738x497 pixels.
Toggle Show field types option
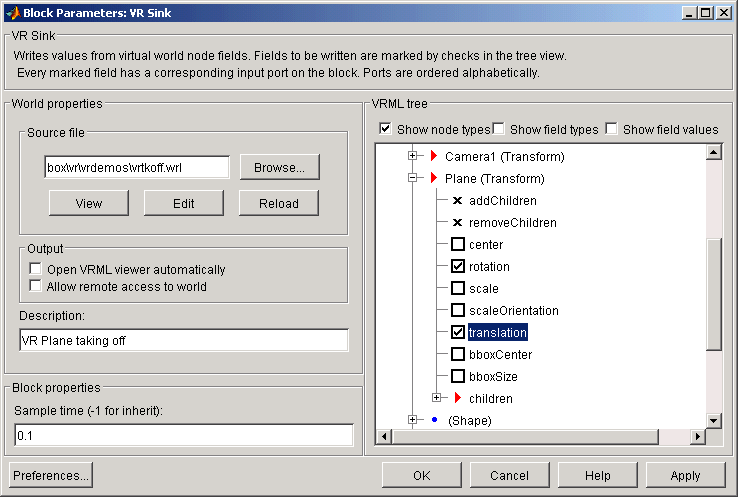click(498, 128)
